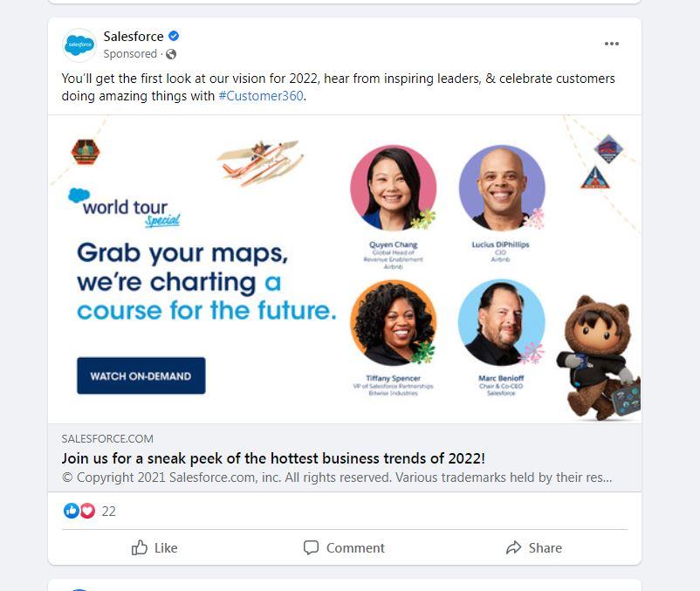The height and width of the screenshot is (591, 700).
Task: Share the Salesforce post
Action: 534,547
